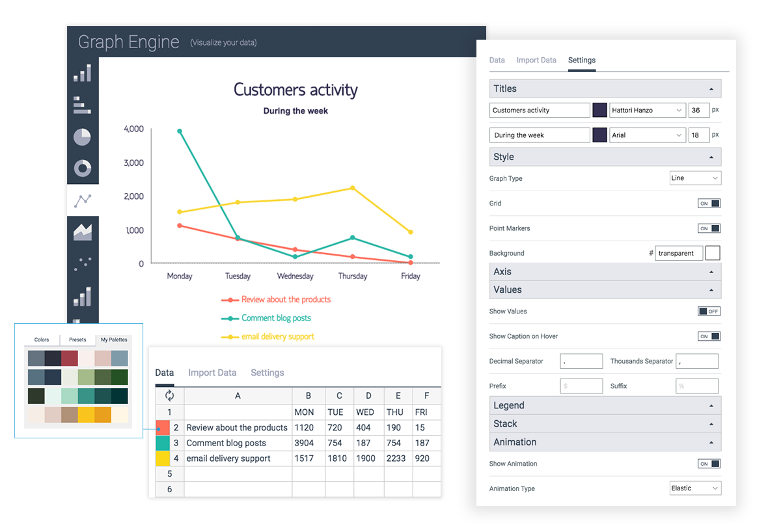Image resolution: width=781 pixels, height=532 pixels.
Task: Click the refresh icon in data table
Action: click(170, 395)
